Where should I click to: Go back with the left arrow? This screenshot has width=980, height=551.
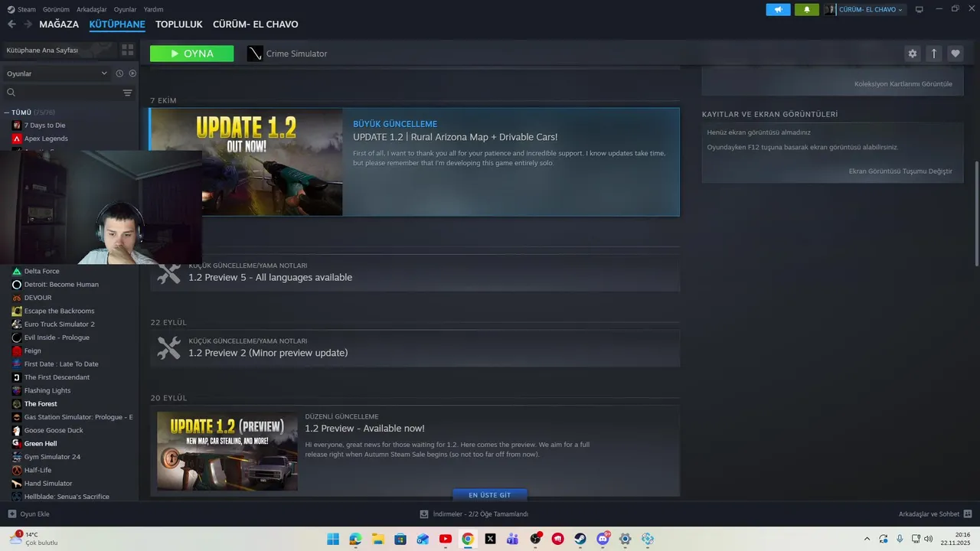click(11, 24)
